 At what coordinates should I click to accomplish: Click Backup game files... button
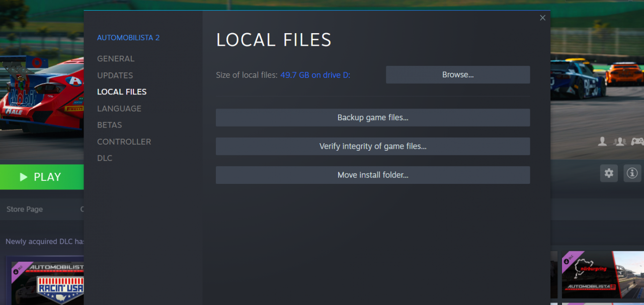click(x=373, y=118)
